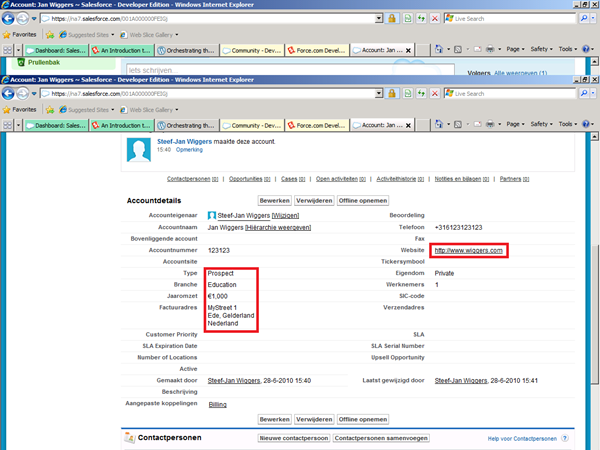Switch to Dashboard: Sales tab in background window
Screen dimensions: 600x450
tap(56, 51)
